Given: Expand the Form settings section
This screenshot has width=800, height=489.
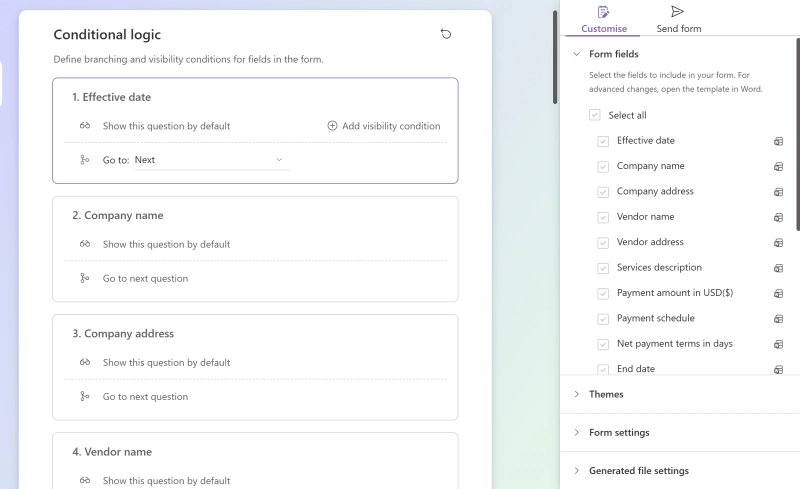Looking at the screenshot, I should (577, 432).
